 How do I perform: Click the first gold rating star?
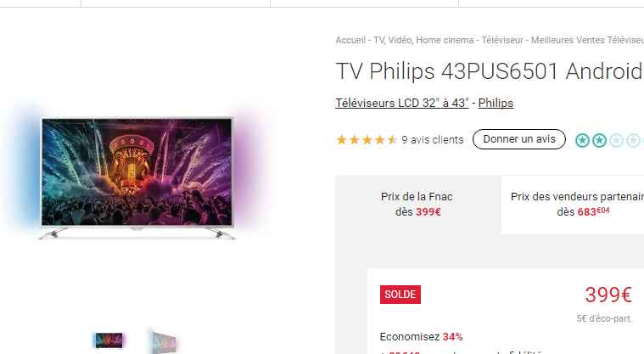341,140
